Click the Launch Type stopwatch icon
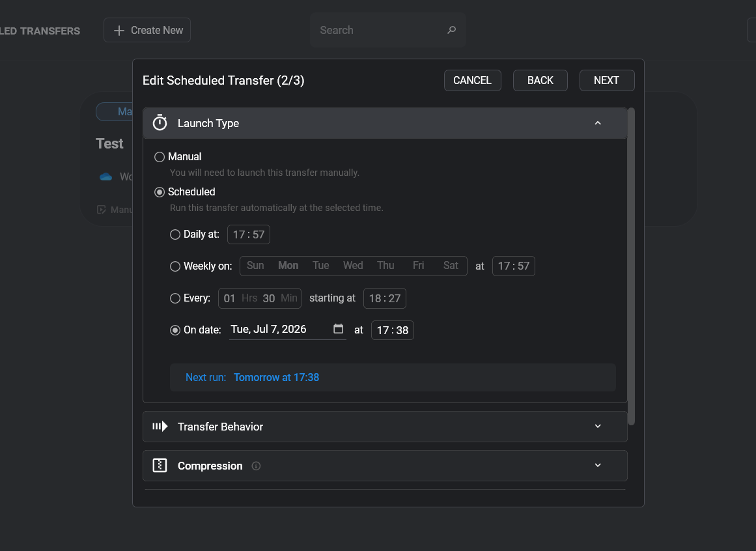 pos(160,123)
